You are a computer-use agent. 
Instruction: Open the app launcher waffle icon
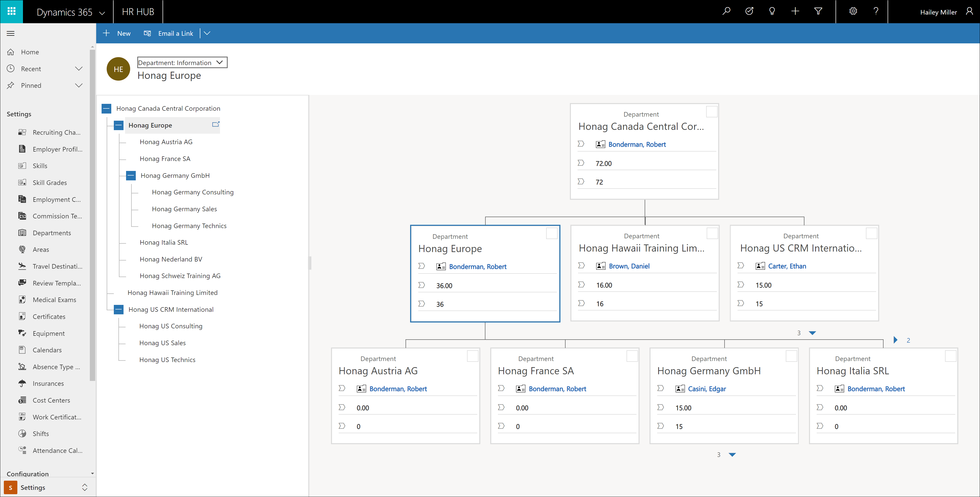(x=11, y=11)
